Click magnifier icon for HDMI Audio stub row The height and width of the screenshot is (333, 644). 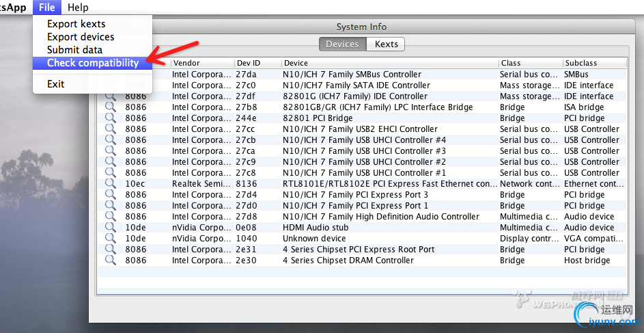tap(110, 227)
